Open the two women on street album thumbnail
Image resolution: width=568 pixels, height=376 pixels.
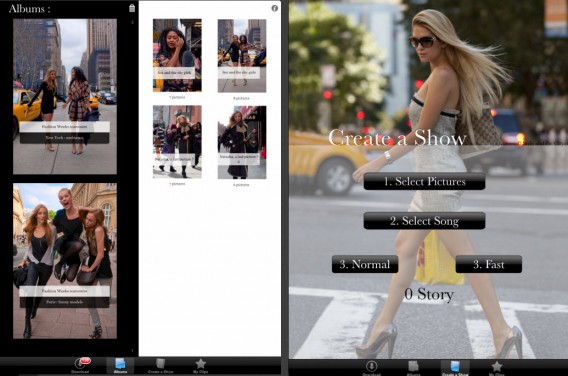pos(242,56)
